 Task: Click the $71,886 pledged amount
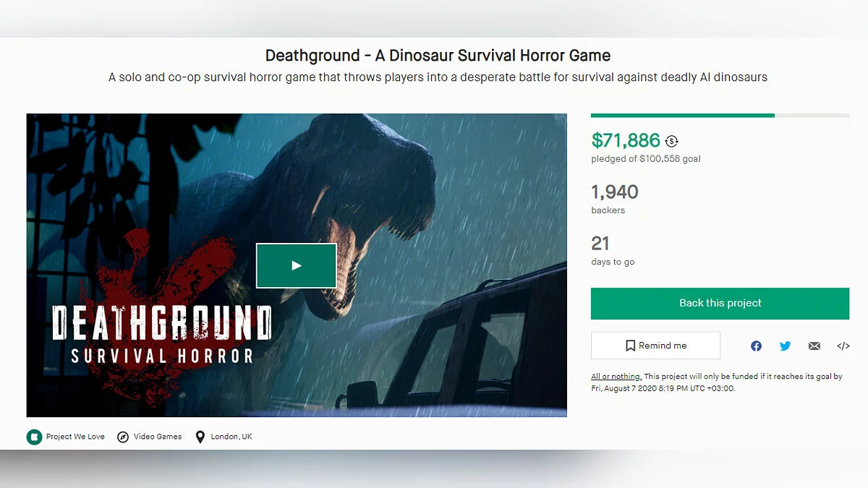click(626, 140)
